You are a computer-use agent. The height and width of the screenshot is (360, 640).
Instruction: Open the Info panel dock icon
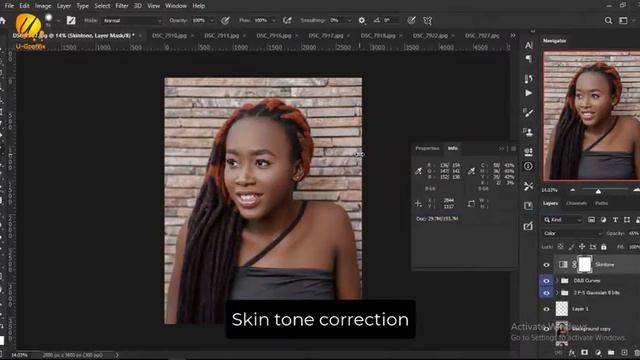tap(528, 166)
